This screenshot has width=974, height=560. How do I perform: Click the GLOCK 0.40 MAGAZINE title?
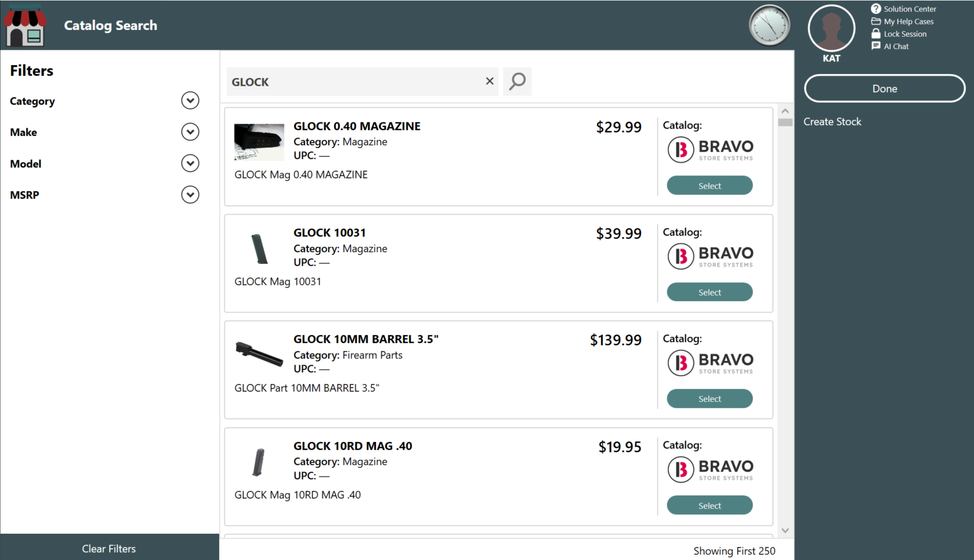pos(357,126)
